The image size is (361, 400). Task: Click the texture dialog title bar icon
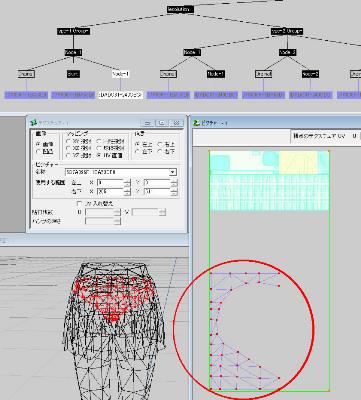pos(33,123)
